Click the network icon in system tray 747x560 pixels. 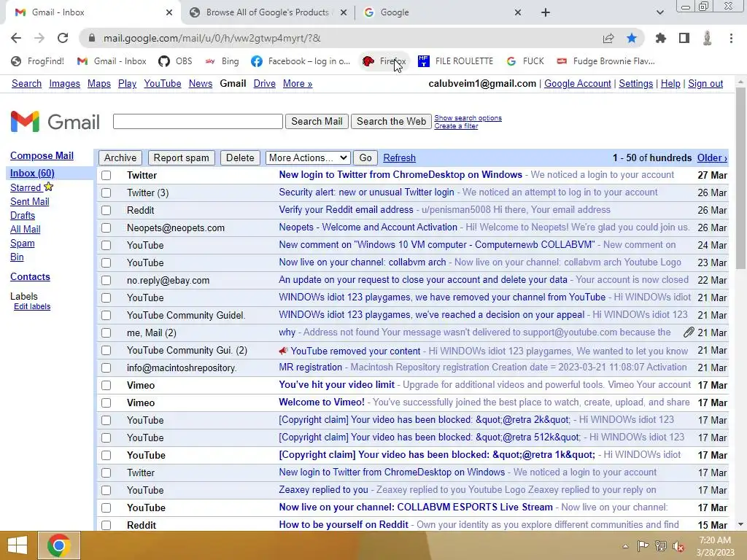661,546
